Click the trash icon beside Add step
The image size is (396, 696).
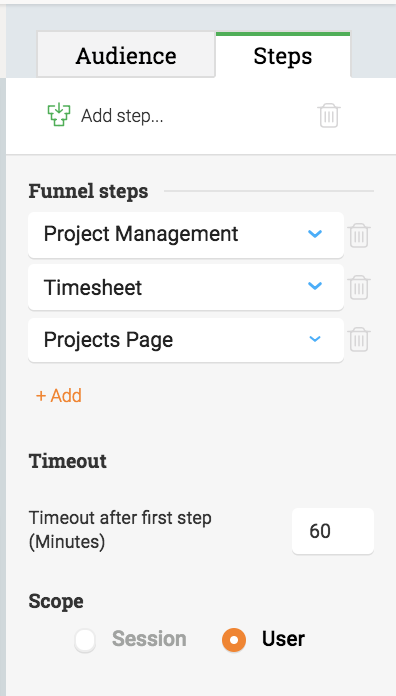329,116
